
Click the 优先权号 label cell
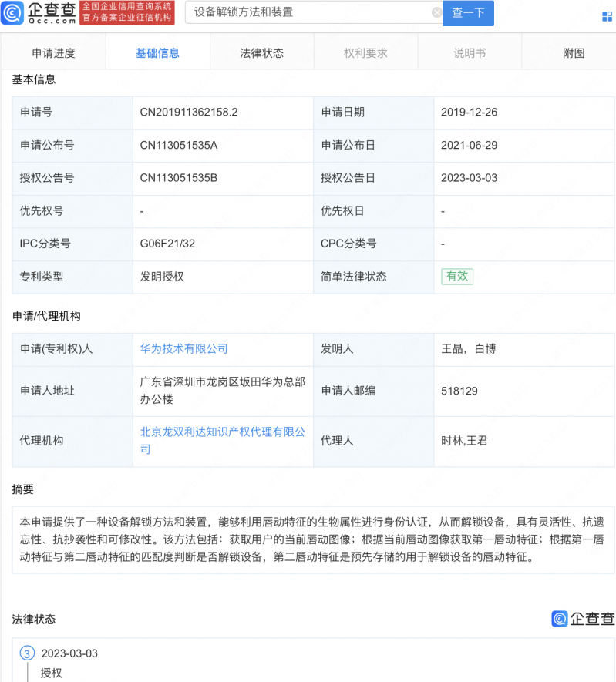point(72,211)
